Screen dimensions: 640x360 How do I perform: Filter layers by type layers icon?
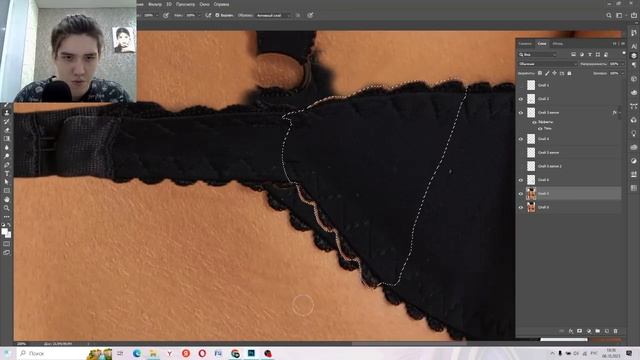pyautogui.click(x=590, y=54)
